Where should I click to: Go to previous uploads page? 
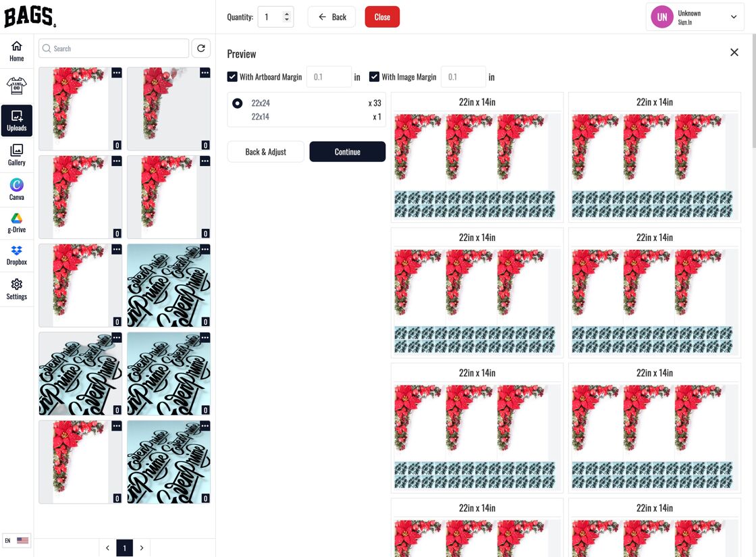click(x=107, y=548)
